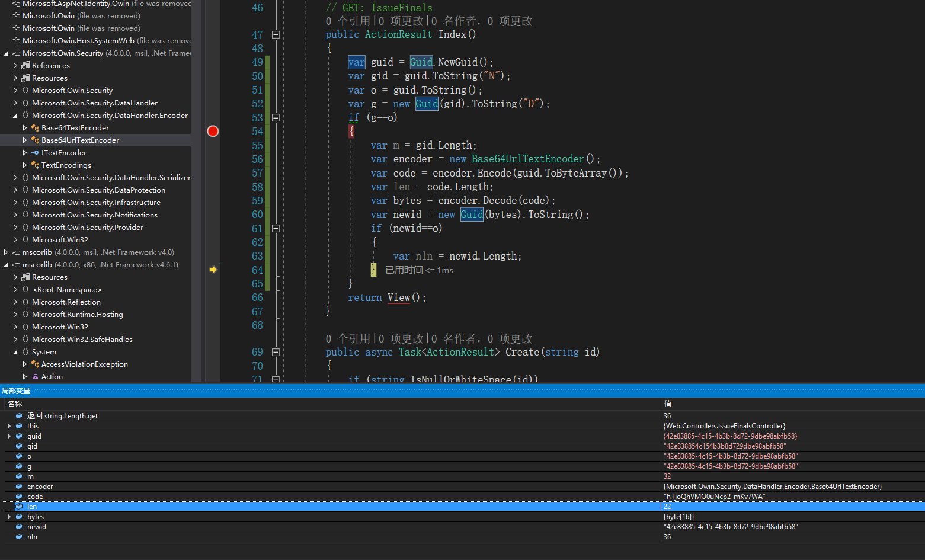Click the 名称 column header
This screenshot has width=925, height=560.
click(x=15, y=404)
